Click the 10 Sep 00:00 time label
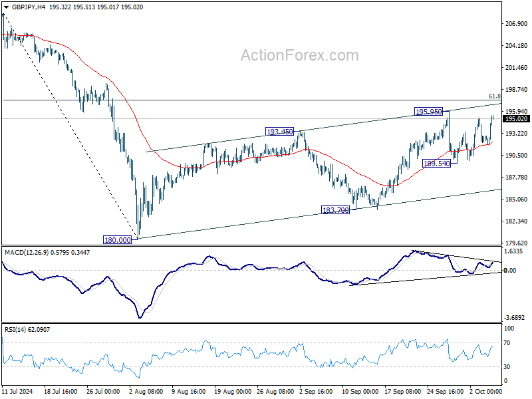 [360, 391]
